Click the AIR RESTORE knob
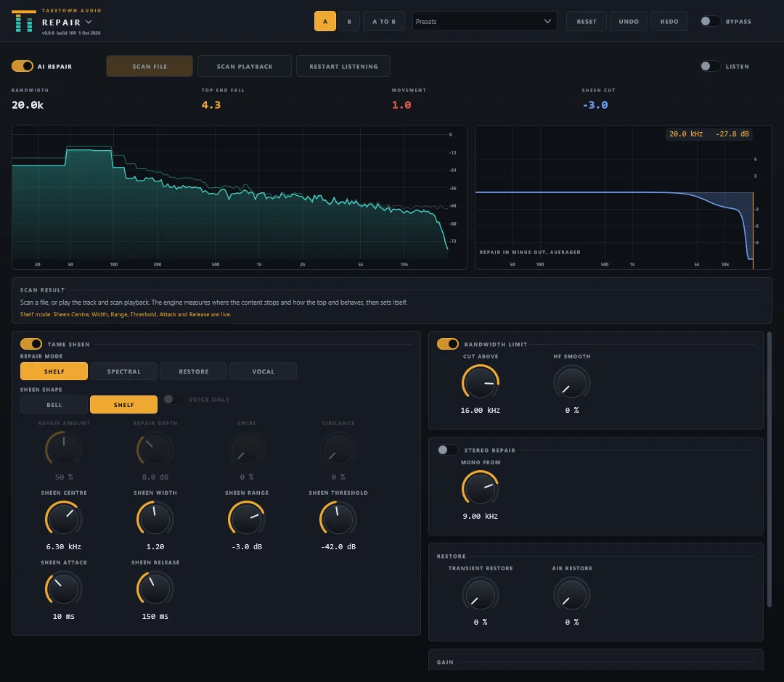Screen dimensions: 784x682 click(x=571, y=594)
